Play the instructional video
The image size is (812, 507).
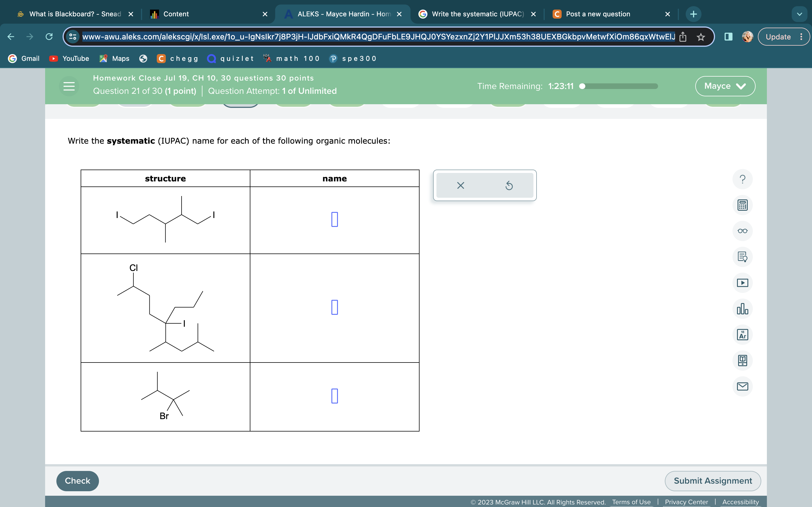[x=743, y=283]
